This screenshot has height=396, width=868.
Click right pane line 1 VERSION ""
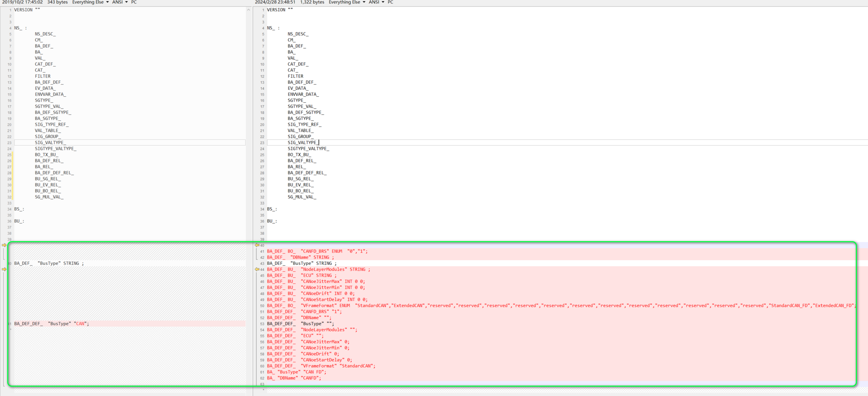click(280, 10)
